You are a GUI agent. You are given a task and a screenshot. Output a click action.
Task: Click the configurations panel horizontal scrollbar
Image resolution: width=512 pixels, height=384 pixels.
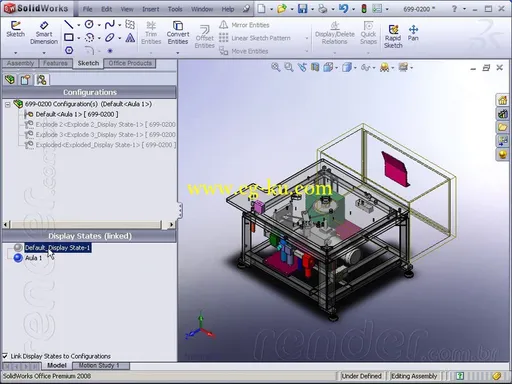pos(89,225)
